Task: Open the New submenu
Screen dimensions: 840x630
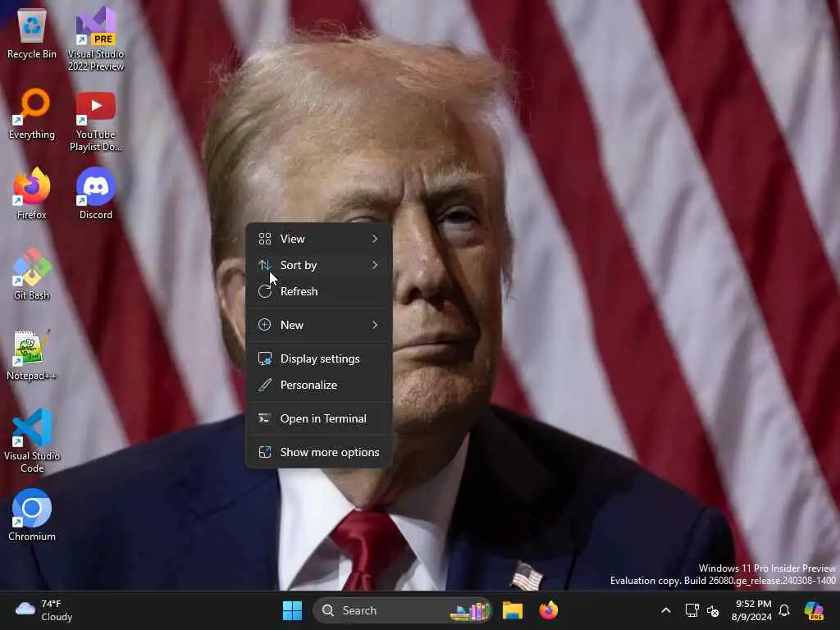Action: coord(319,325)
